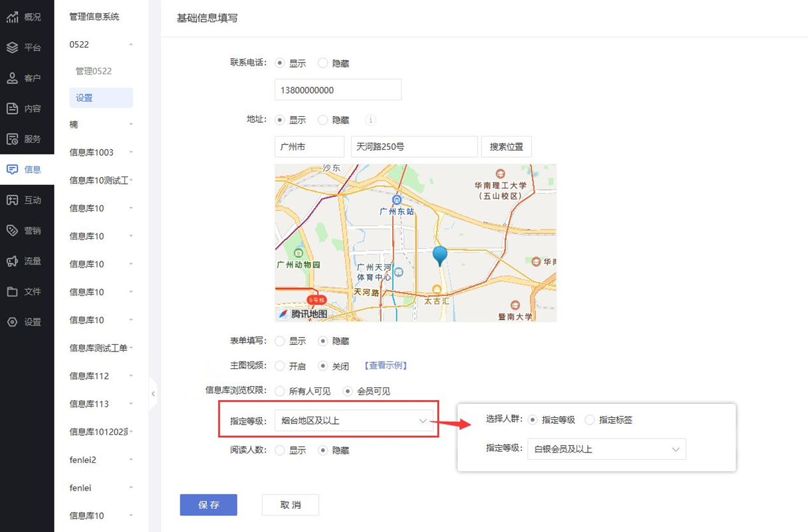
Task: Open the 互动 interaction icon
Action: [12, 200]
